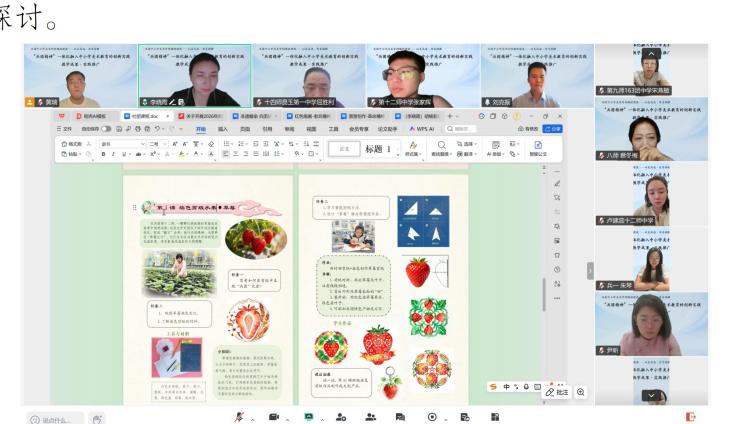
Task: Apply the 标题 1 style
Action: pos(378,149)
